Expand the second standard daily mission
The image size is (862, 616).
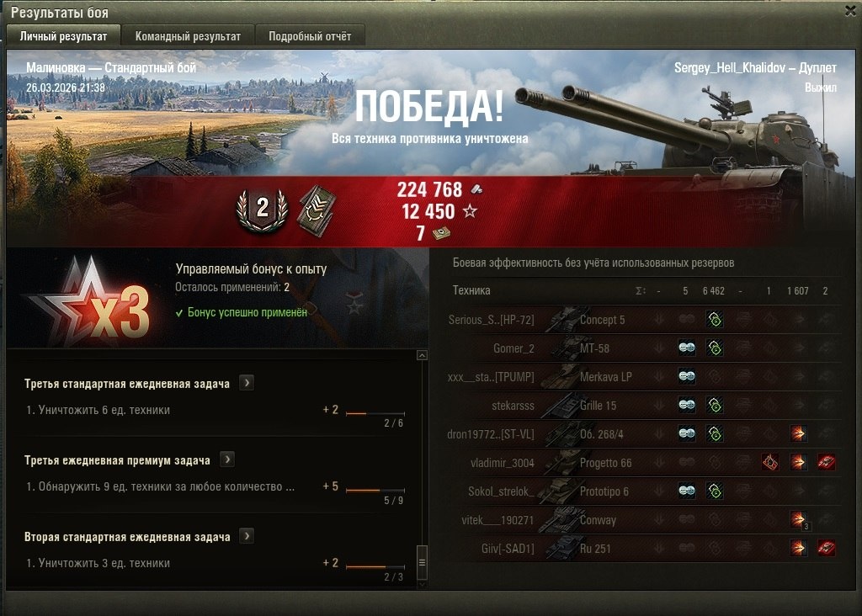247,536
